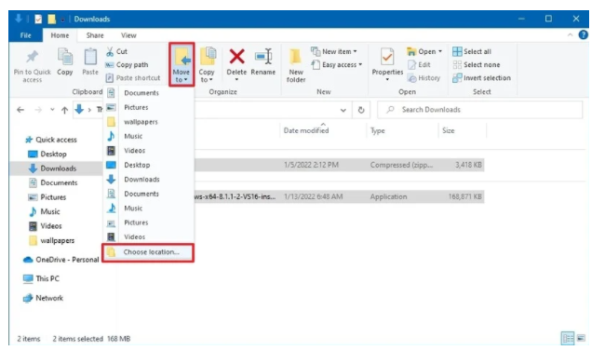Click the Open ribbon button

[424, 51]
